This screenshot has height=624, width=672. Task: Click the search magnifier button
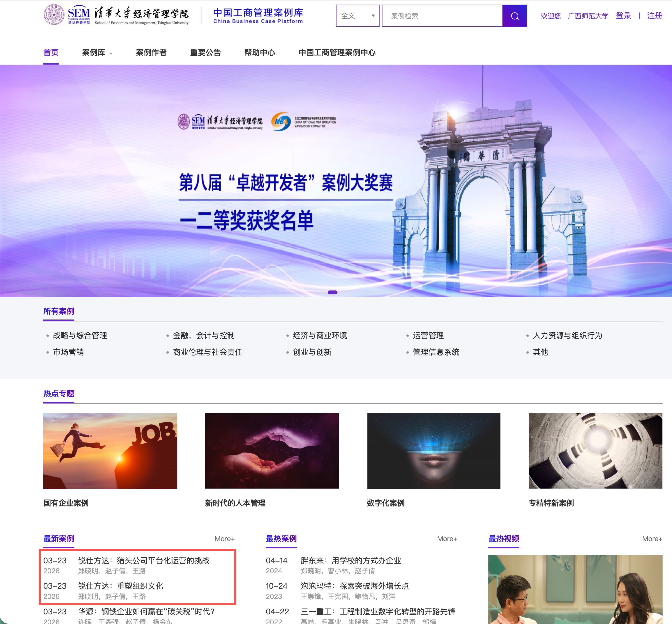click(x=514, y=16)
